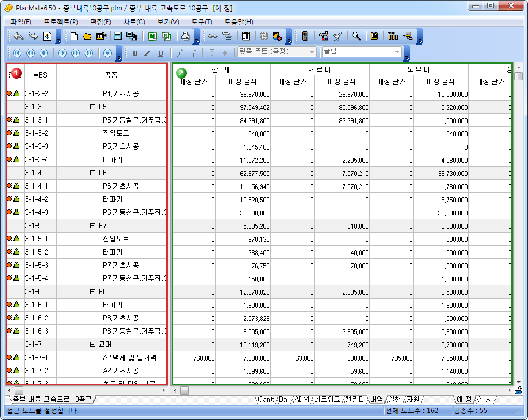Click the first green Excel icon

tap(152, 36)
